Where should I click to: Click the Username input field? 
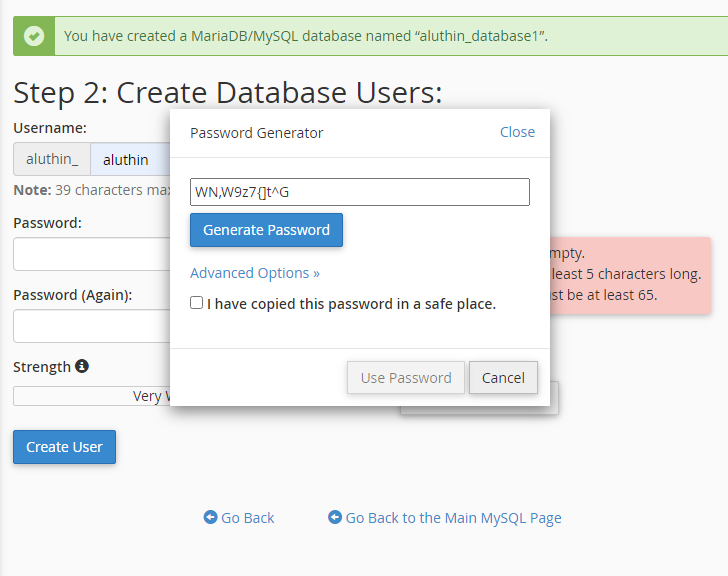point(130,160)
